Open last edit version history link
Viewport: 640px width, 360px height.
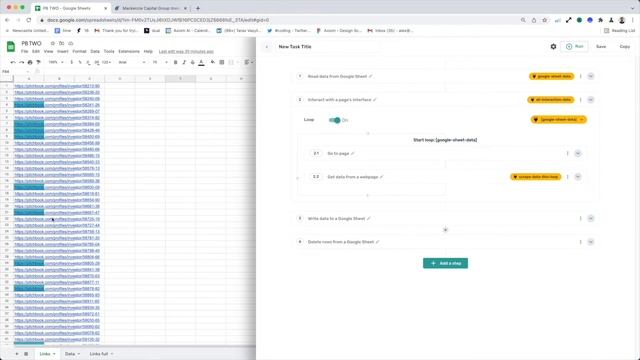click(186, 51)
